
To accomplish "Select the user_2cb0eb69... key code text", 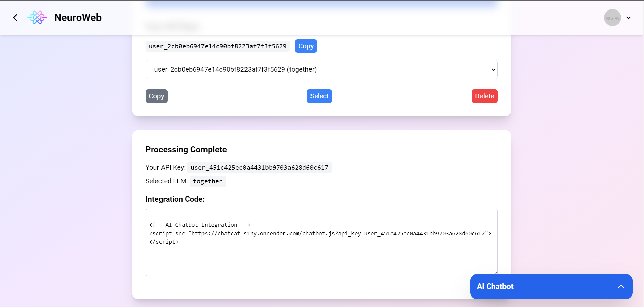I will click(218, 46).
